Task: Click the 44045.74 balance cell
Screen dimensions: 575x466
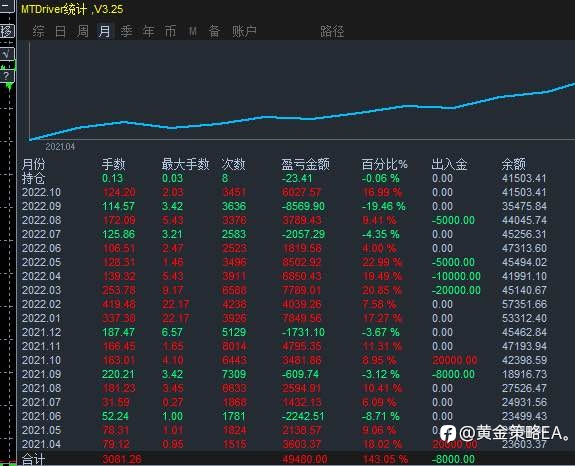Action: [x=524, y=220]
